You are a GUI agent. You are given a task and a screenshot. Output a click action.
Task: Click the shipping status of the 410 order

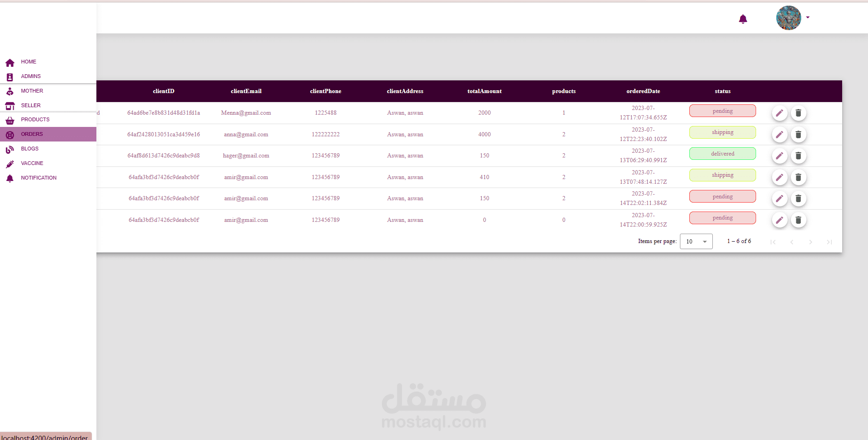[723, 175]
